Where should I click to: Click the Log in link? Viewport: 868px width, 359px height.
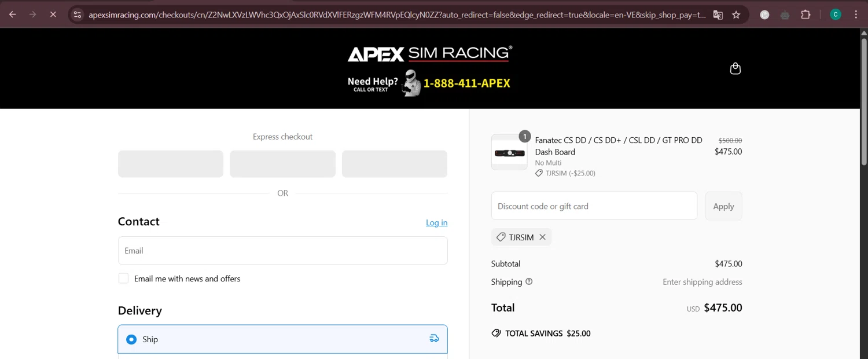[x=436, y=222]
